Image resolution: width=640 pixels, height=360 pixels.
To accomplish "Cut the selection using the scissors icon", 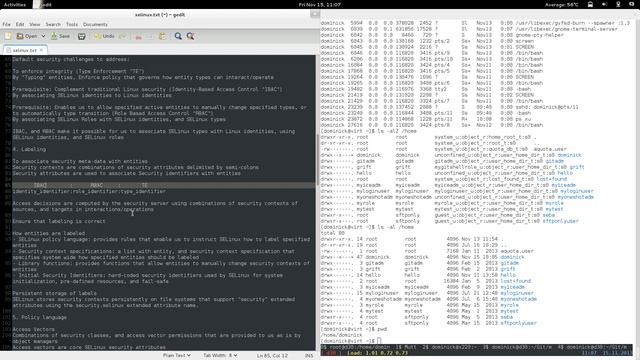I will click(138, 36).
